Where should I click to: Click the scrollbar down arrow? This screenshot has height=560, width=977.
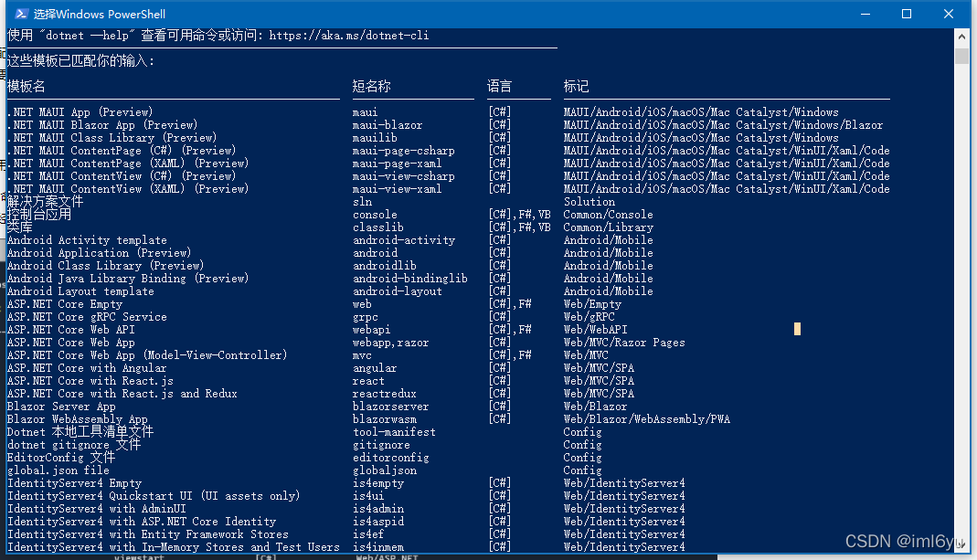point(961,544)
